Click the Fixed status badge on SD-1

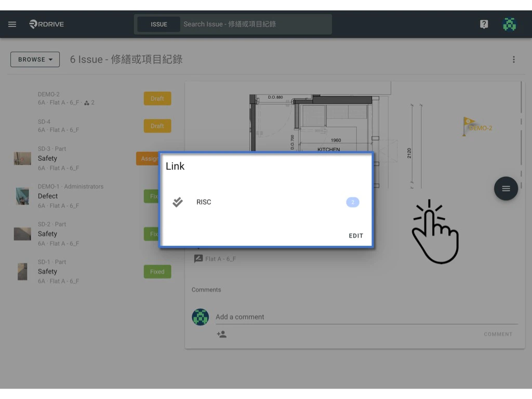[157, 271]
